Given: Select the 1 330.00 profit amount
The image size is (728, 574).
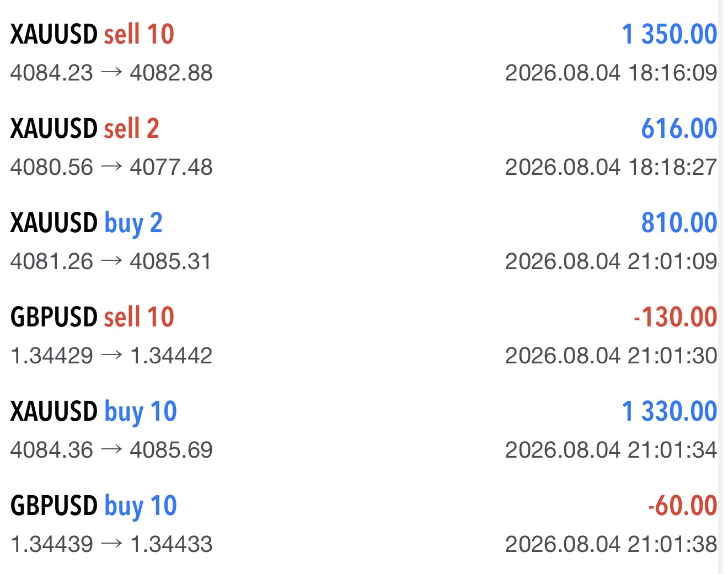Looking at the screenshot, I should point(670,411).
